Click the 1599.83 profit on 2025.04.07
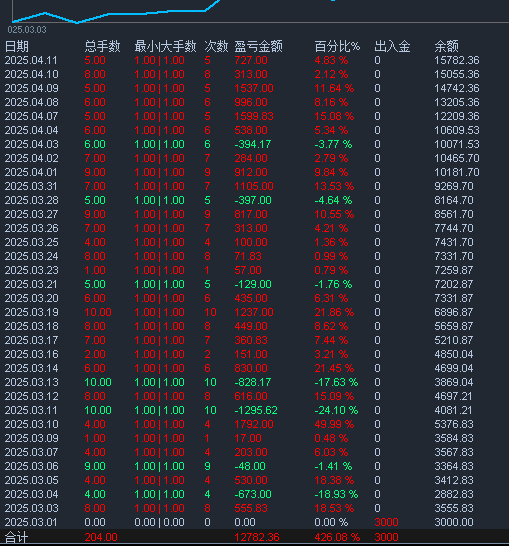Screen dimensions: 509x546 point(254,116)
